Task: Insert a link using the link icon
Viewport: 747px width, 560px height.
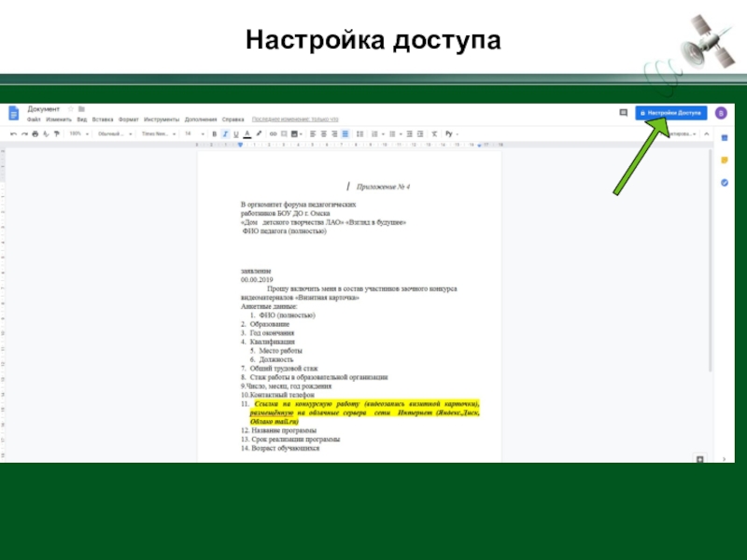Action: pyautogui.click(x=272, y=134)
